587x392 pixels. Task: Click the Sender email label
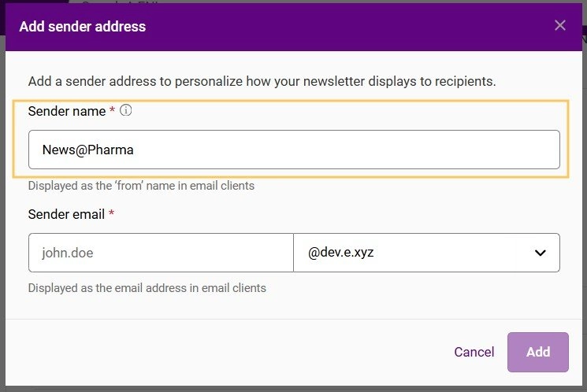click(67, 214)
